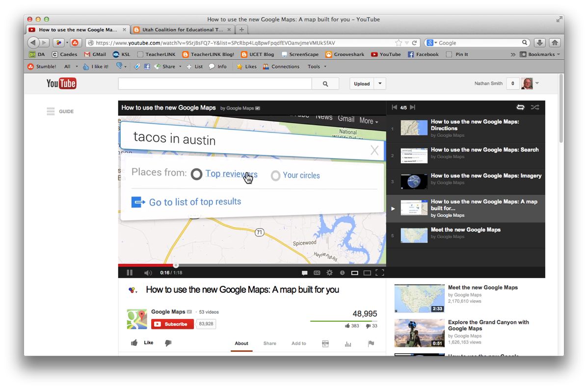
Task: Click the URL address bar
Action: [240, 43]
